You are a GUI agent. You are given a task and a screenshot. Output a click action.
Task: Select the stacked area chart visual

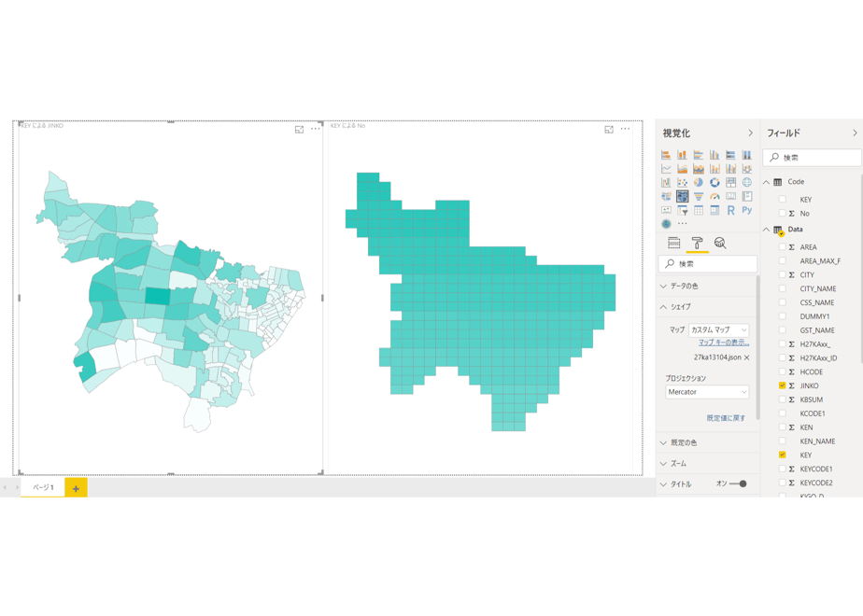[699, 168]
